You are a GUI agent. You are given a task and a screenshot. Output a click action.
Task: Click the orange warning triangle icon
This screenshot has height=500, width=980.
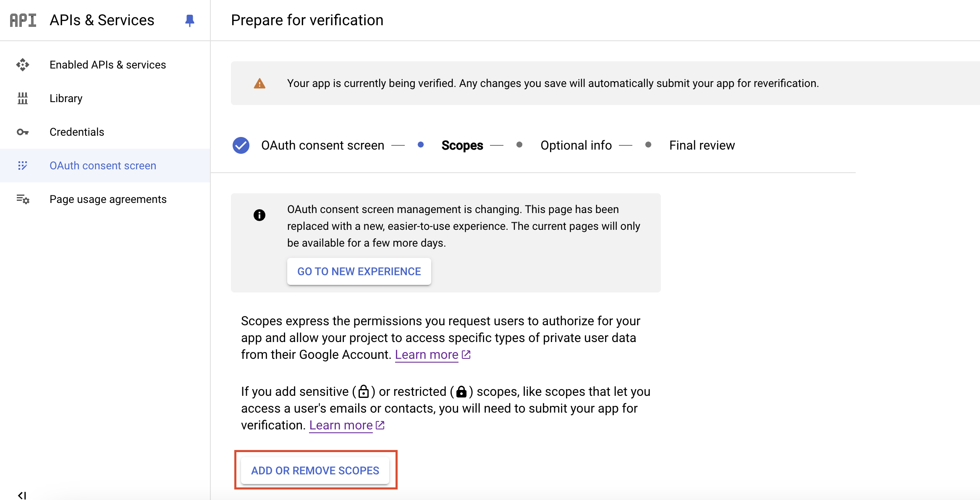tap(259, 84)
